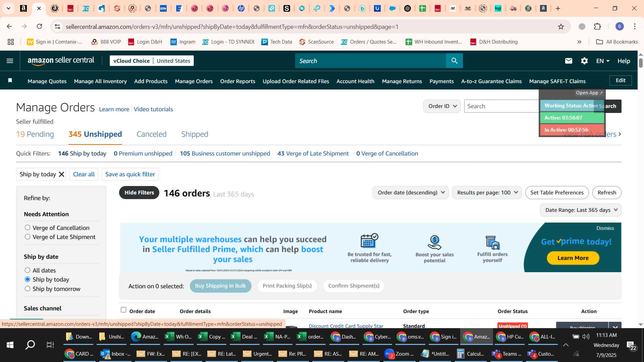The image size is (644, 362).
Task: Select Verge of Late Shipment radio button
Action: (x=28, y=237)
